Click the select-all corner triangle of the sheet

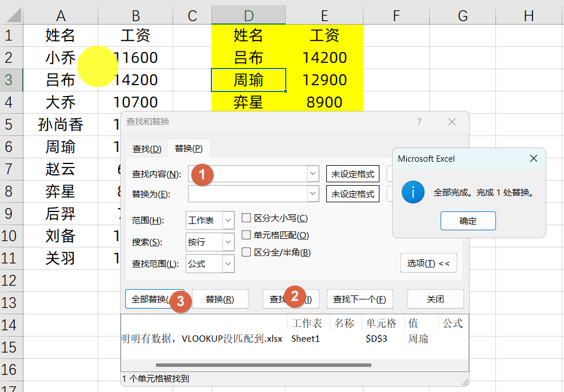point(14,15)
